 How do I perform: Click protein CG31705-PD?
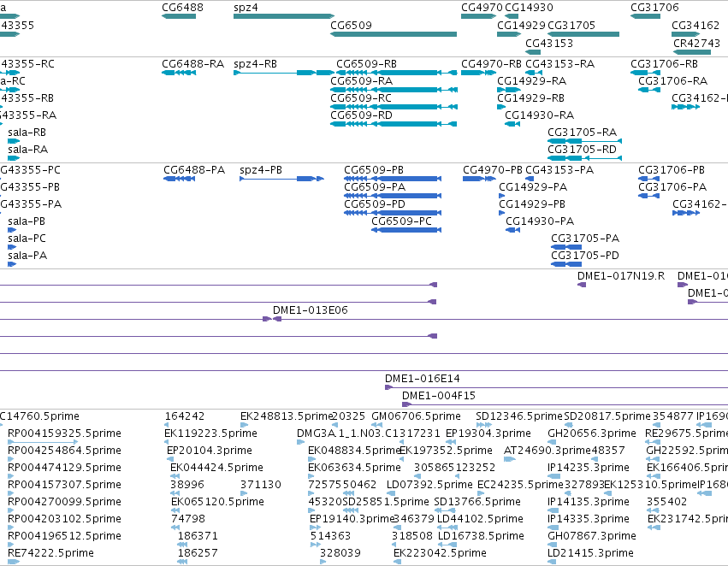(585, 256)
